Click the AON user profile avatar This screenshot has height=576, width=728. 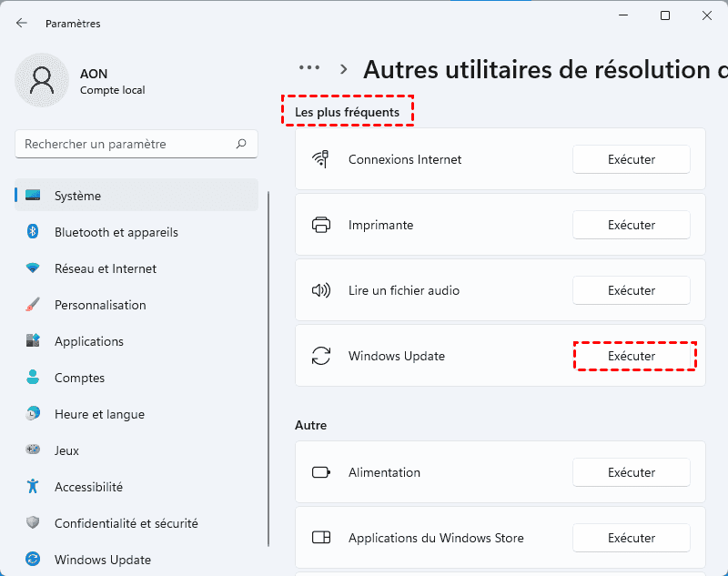click(42, 80)
